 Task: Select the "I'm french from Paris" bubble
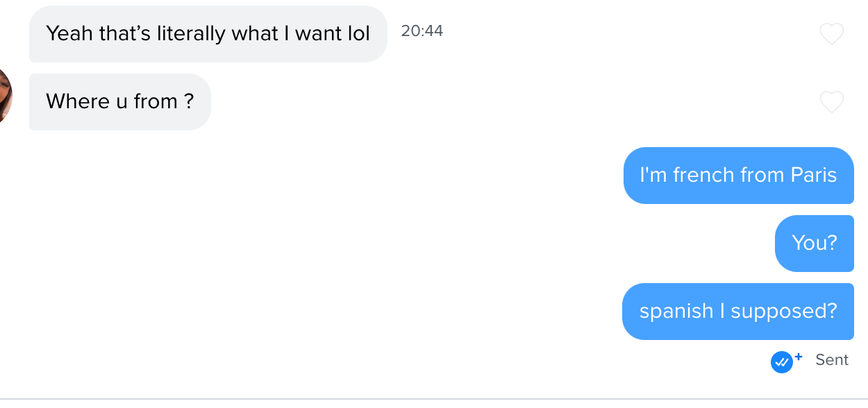pyautogui.click(x=738, y=176)
